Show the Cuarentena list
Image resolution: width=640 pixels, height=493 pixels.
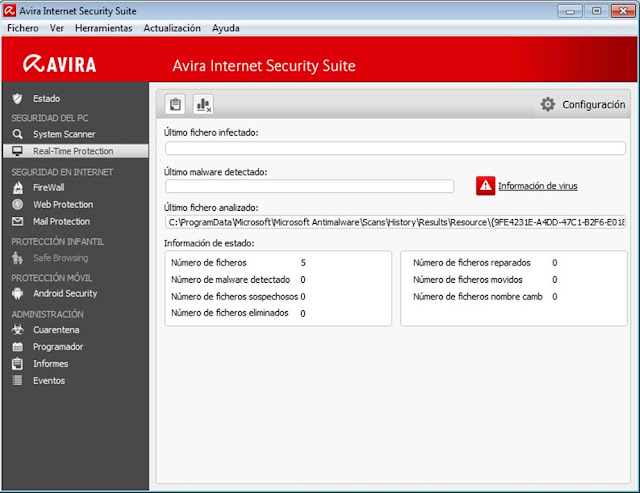56,329
